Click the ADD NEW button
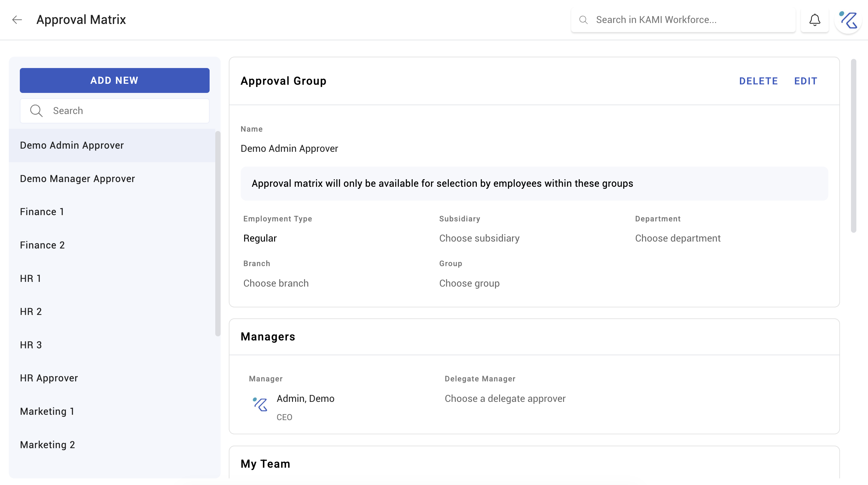The width and height of the screenshot is (868, 485). 115,80
